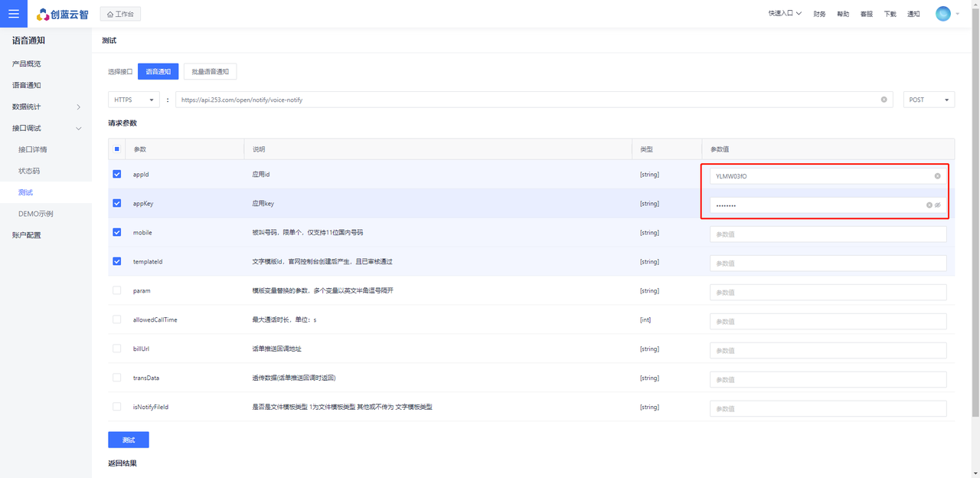Click the 语音通知 sidebar title

(x=28, y=40)
